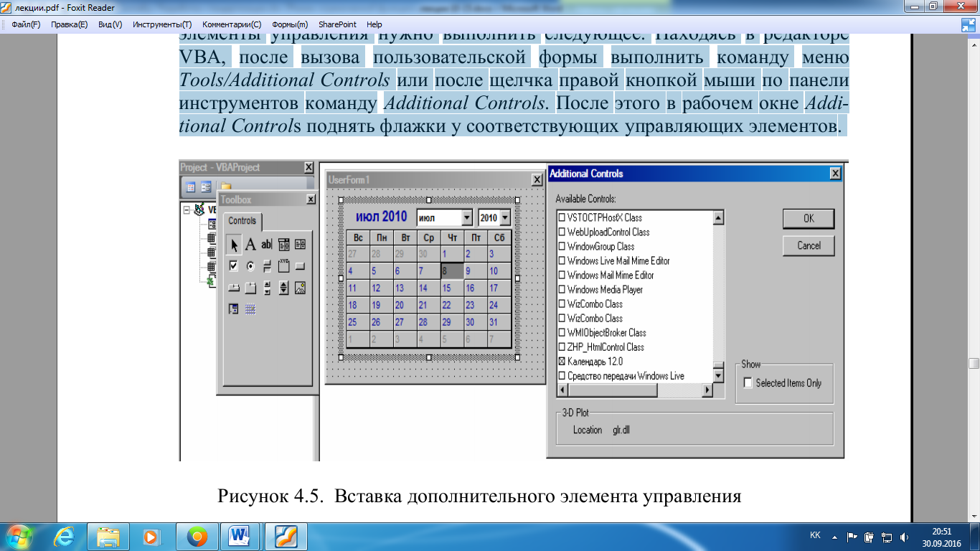Uncheck the Календарь 12.0 checkbox
The image size is (980, 551).
[x=562, y=362]
